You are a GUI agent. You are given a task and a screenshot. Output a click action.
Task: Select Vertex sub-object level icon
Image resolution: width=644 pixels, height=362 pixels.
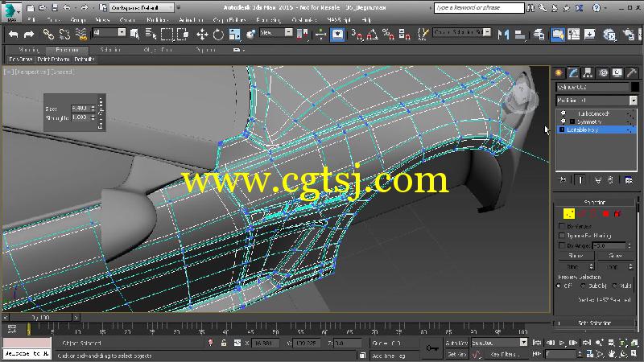point(569,213)
